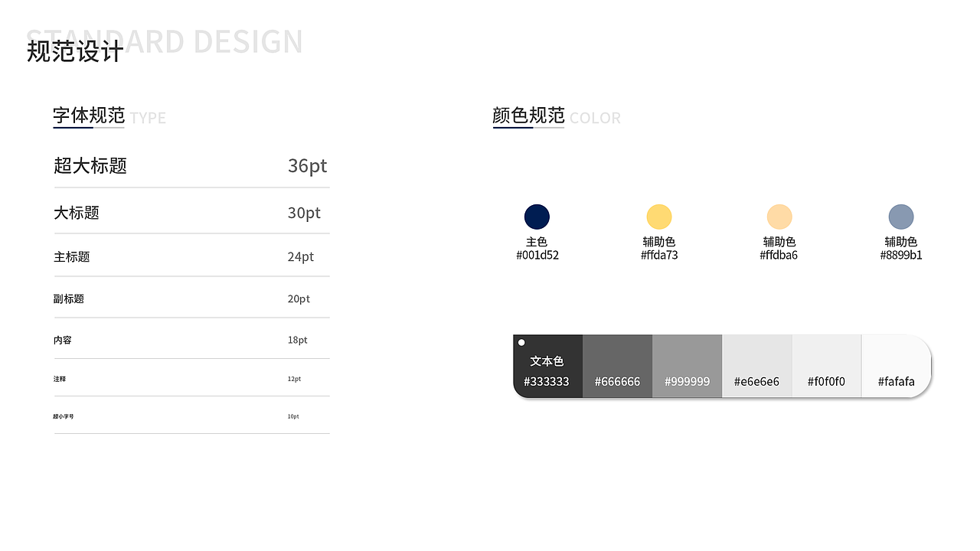Click the 字体规范 section heading
This screenshot has height=551, width=980.
[x=89, y=116]
